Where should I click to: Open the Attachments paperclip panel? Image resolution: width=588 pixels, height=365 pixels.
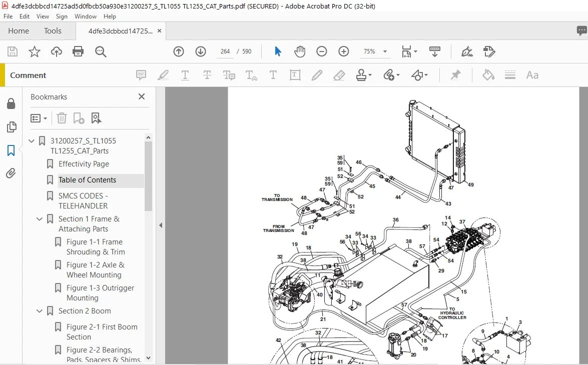point(11,173)
